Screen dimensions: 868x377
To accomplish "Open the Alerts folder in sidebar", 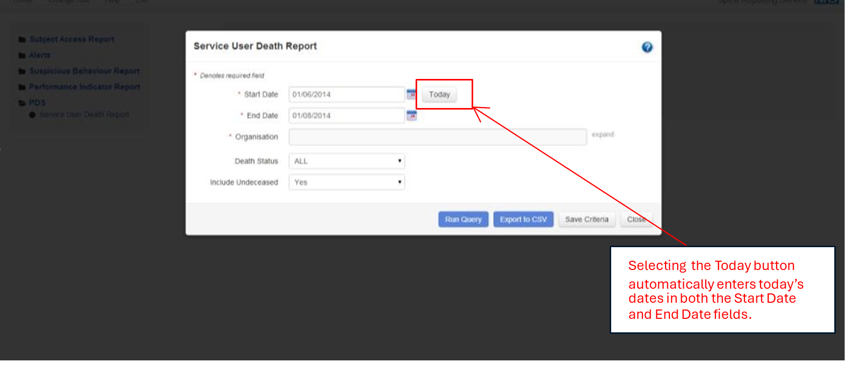I will click(39, 55).
